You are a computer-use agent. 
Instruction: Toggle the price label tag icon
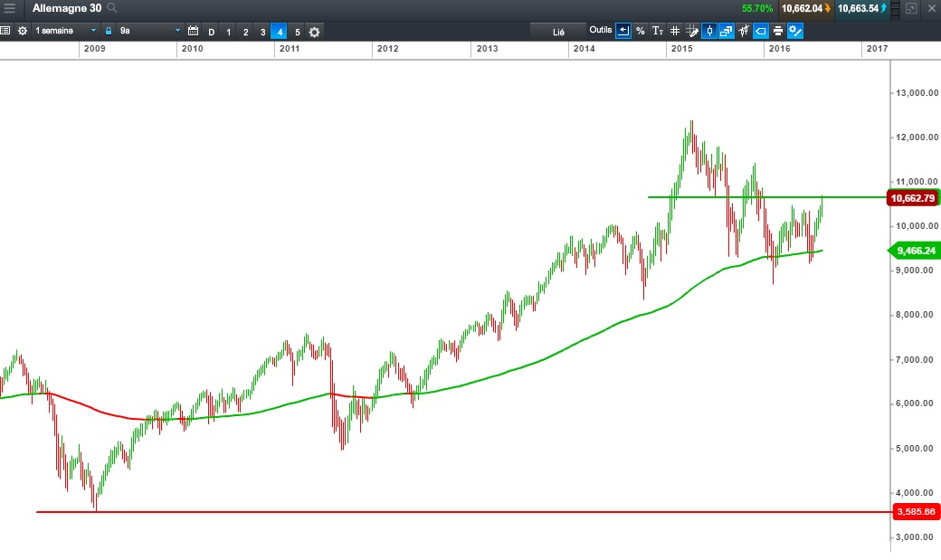click(760, 31)
